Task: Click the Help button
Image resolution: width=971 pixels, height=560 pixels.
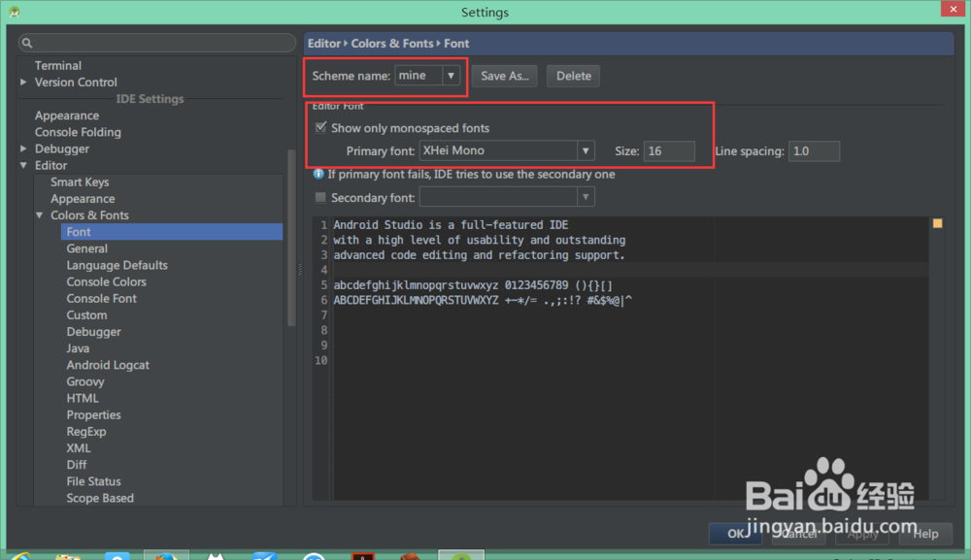Action: (x=925, y=534)
